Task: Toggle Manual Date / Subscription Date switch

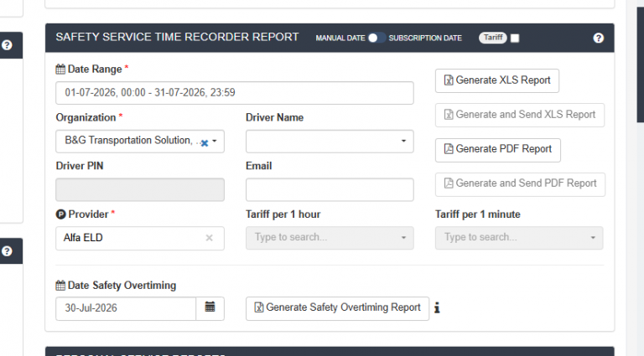Action: tap(377, 38)
